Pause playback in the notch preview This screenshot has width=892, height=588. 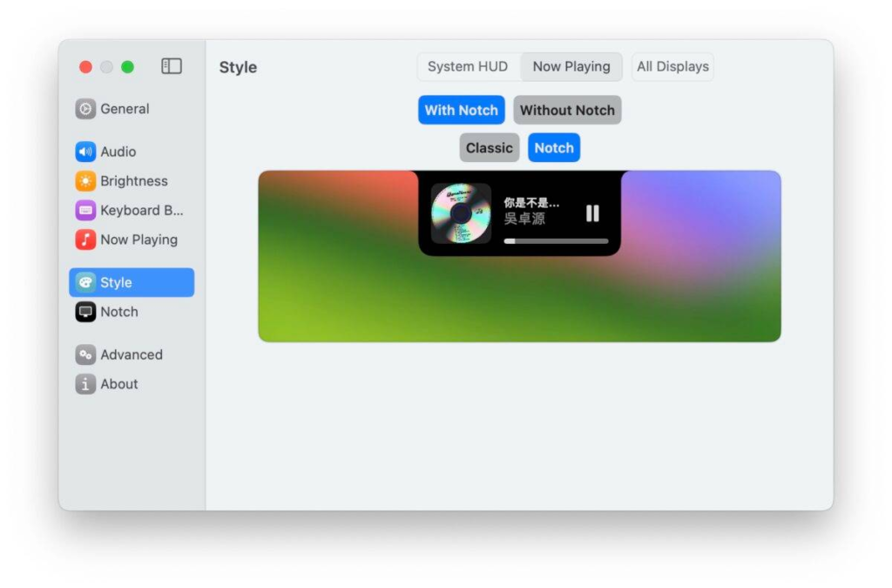point(592,212)
